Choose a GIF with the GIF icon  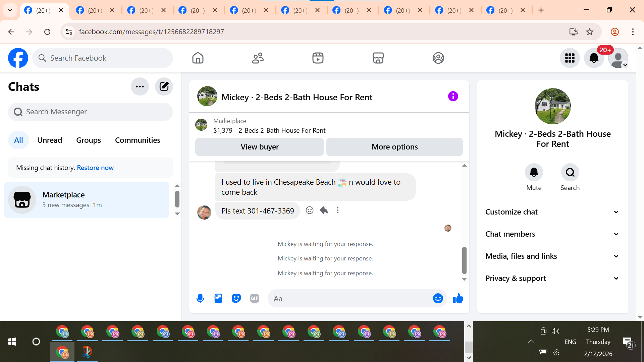click(255, 298)
